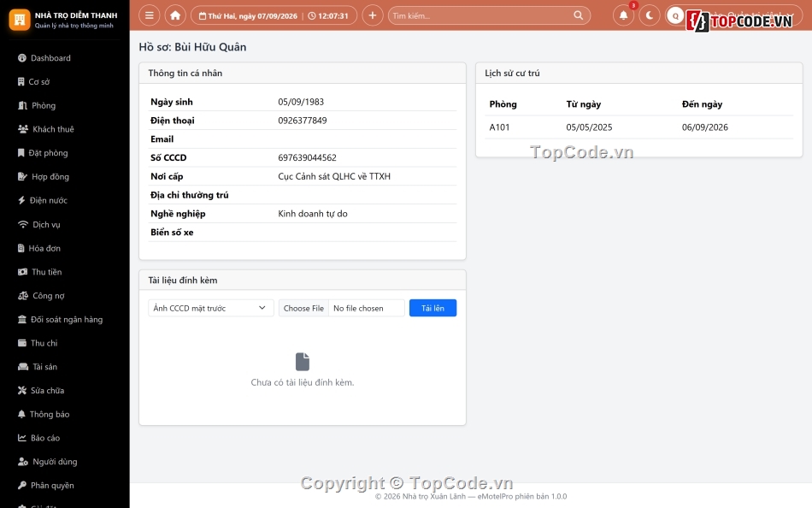Toggle dark mode moon icon
This screenshot has width=812, height=508.
coord(650,15)
